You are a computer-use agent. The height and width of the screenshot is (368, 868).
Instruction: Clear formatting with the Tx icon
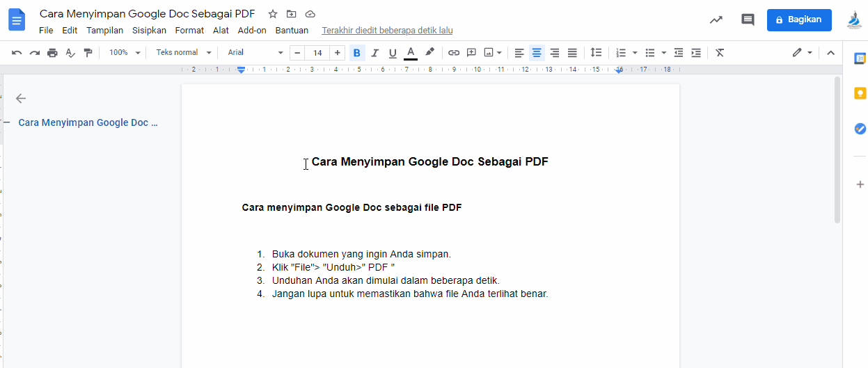coord(720,53)
